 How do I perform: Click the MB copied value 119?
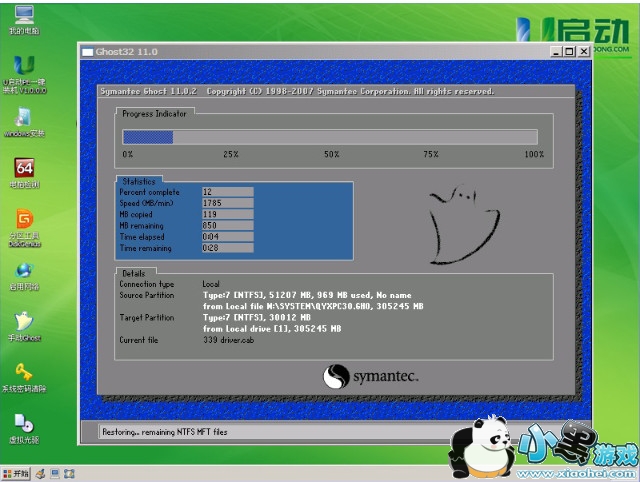228,214
